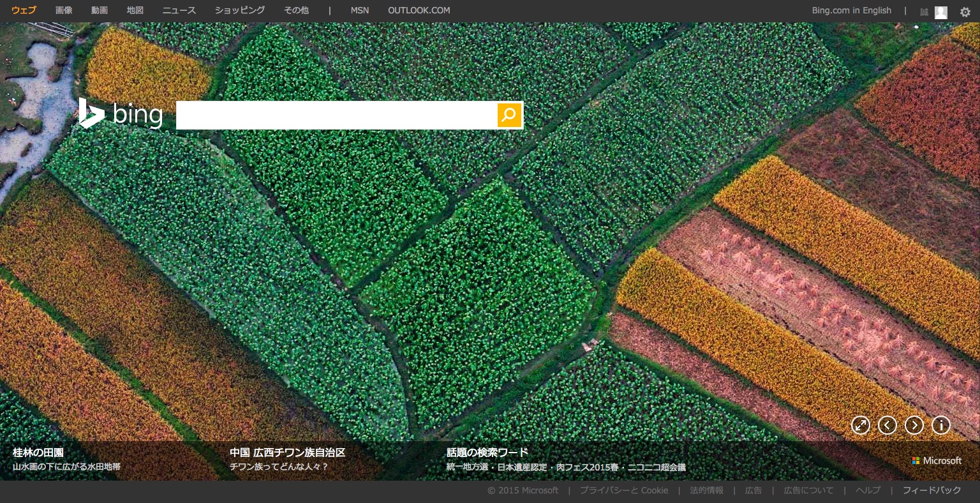980x503 pixels.
Task: Go to the ニュース tab
Action: [x=179, y=10]
